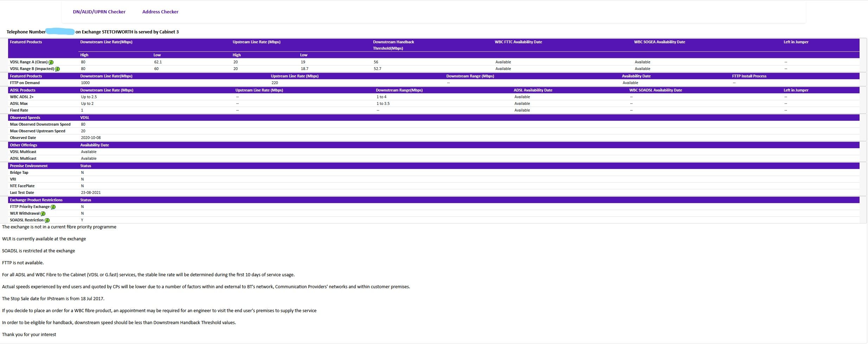The width and height of the screenshot is (868, 347).
Task: Click the Downstream Handback Threshold column header
Action: (x=393, y=45)
